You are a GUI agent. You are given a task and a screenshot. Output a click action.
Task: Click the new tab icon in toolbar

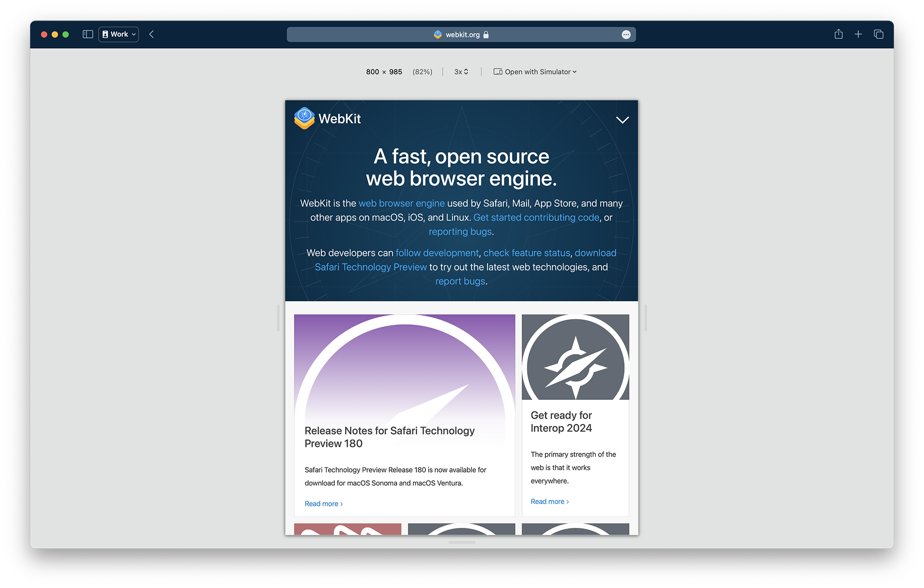(859, 34)
